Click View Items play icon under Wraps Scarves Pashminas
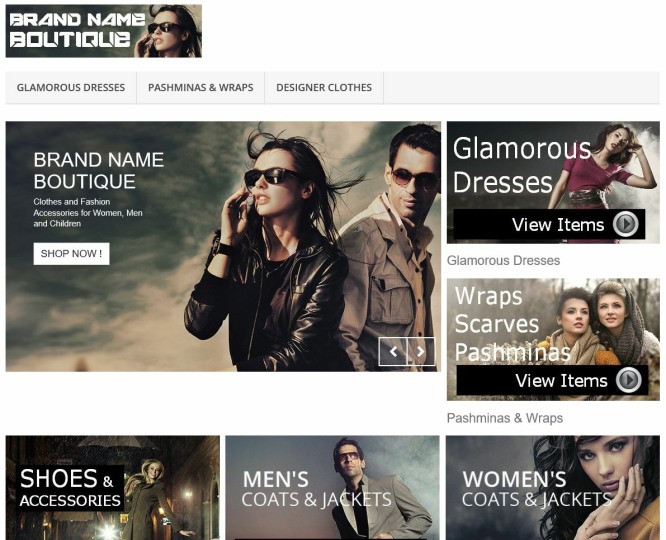 pyautogui.click(x=629, y=380)
